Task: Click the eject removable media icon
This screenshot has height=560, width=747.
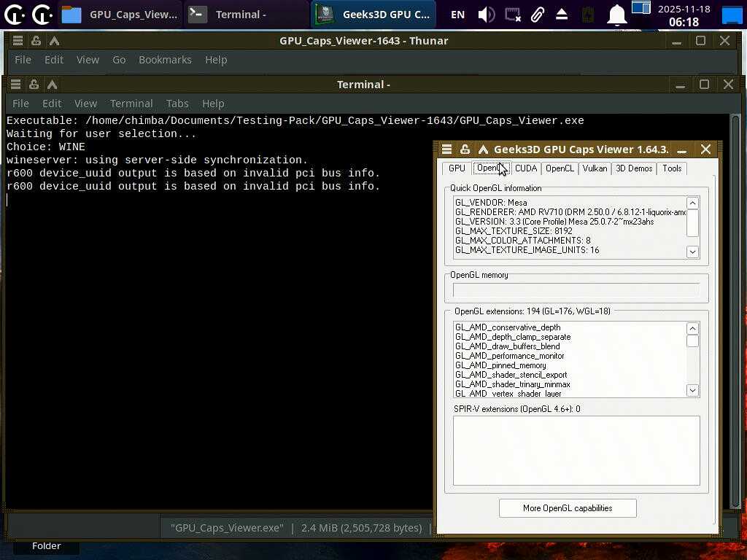Action: coord(562,15)
